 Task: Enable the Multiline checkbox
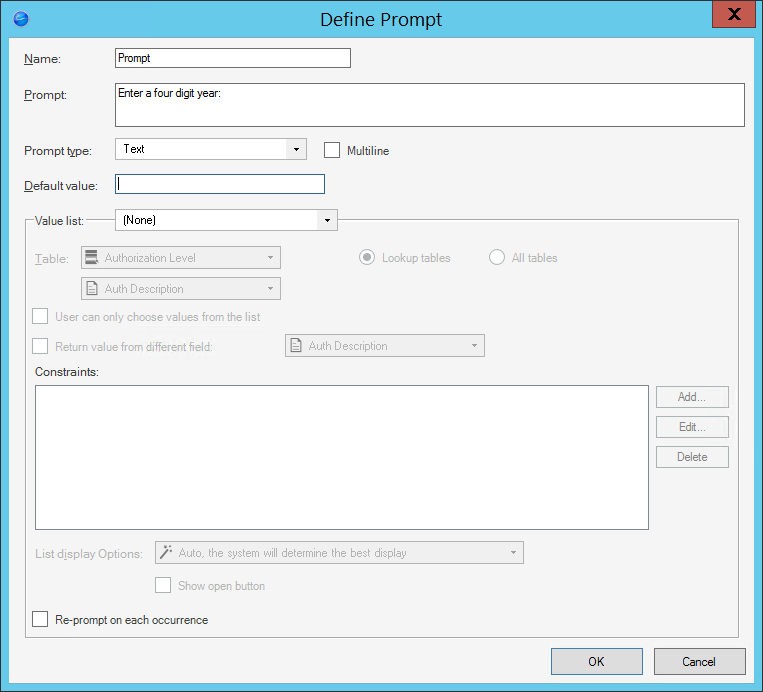pyautogui.click(x=332, y=150)
